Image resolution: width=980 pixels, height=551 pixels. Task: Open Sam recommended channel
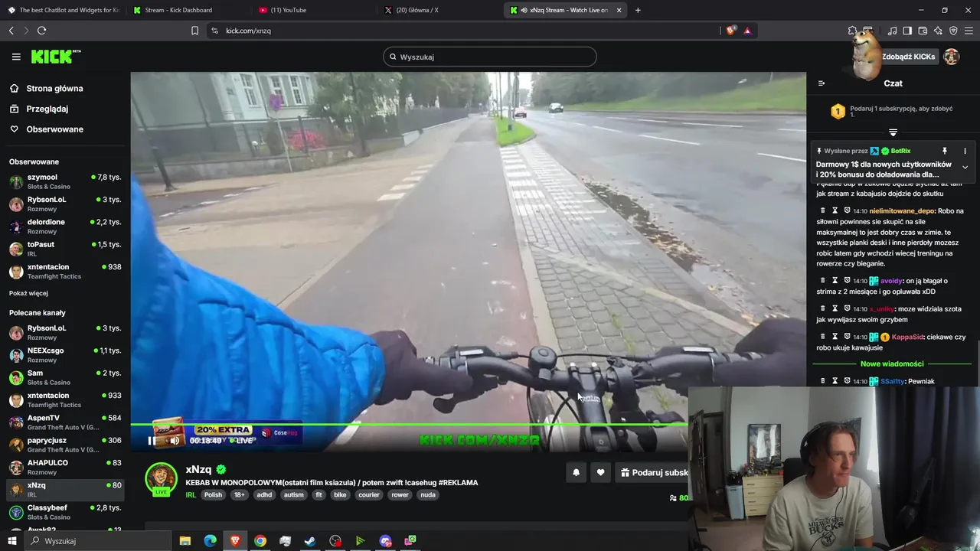click(x=65, y=377)
